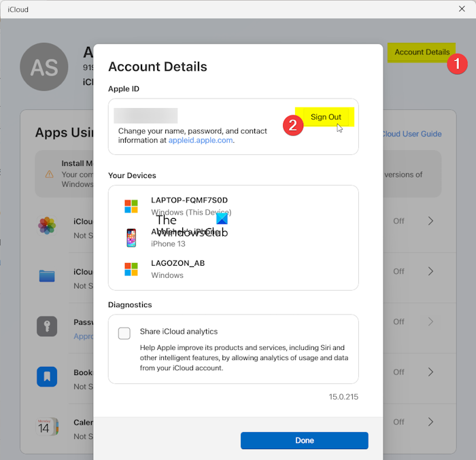This screenshot has height=460, width=476.
Task: Click the iPhone 13 label
Action: (x=168, y=244)
